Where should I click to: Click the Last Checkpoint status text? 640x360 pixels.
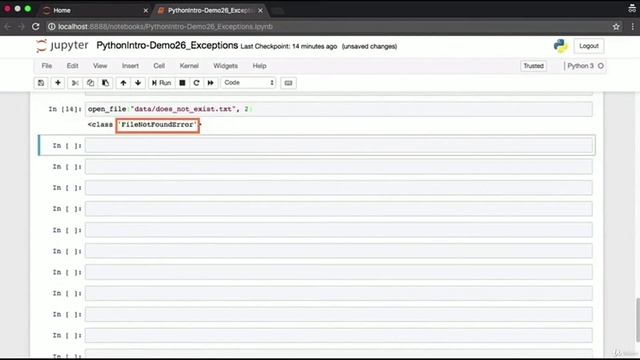coord(289,47)
